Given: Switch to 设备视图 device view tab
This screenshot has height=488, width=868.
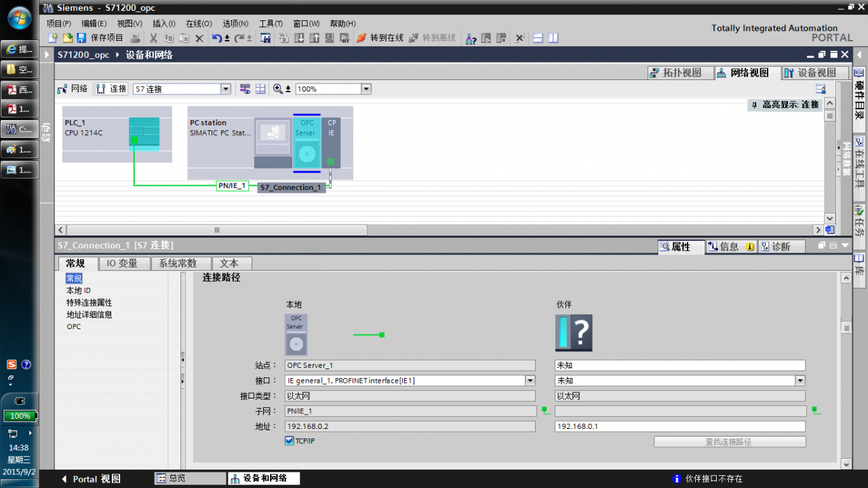Looking at the screenshot, I should [x=814, y=73].
